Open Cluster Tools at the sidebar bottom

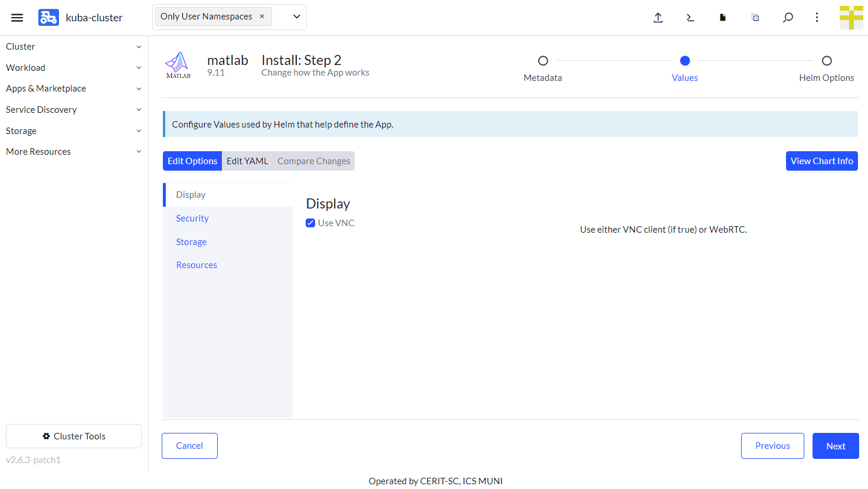pos(74,436)
